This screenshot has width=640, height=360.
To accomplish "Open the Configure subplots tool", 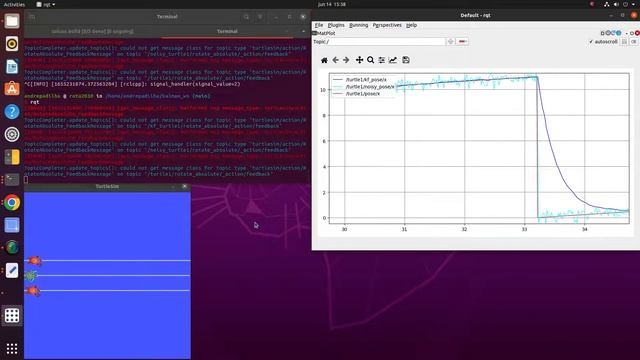I will click(382, 60).
